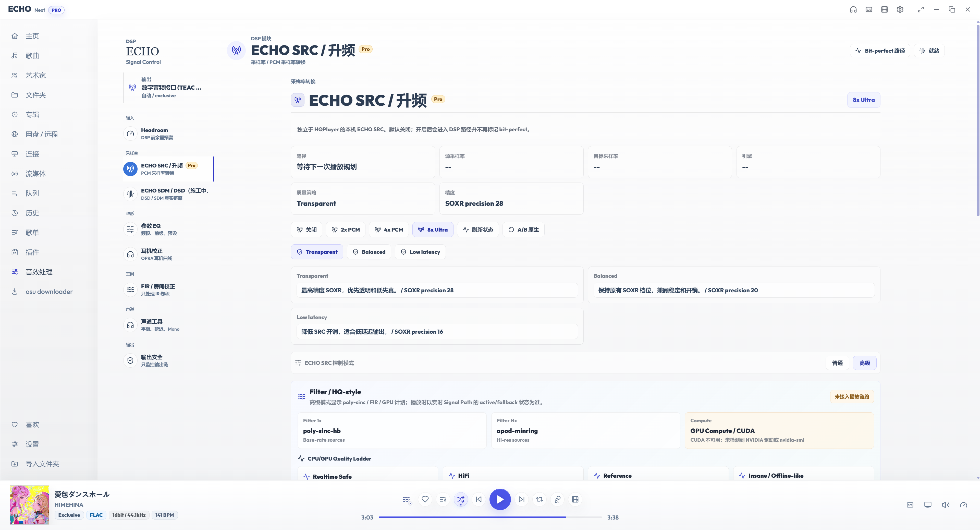The width and height of the screenshot is (980, 530).
Task: Click the link icon in the player bar
Action: click(x=557, y=499)
